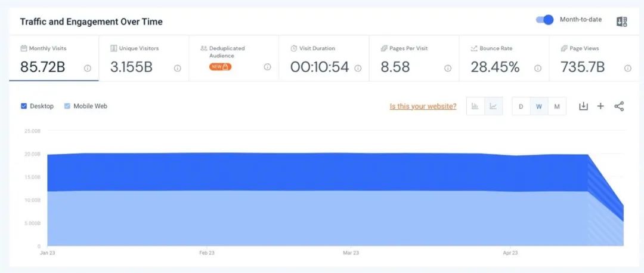The width and height of the screenshot is (644, 273).
Task: Click info icon next to Bounce Rate
Action: [x=538, y=68]
